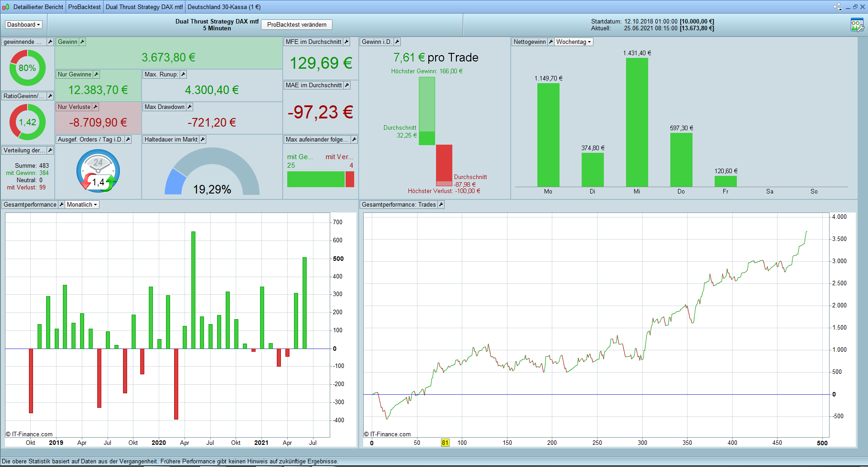Open Nettogewinn wrench settings
The height and width of the screenshot is (467, 868).
click(551, 42)
